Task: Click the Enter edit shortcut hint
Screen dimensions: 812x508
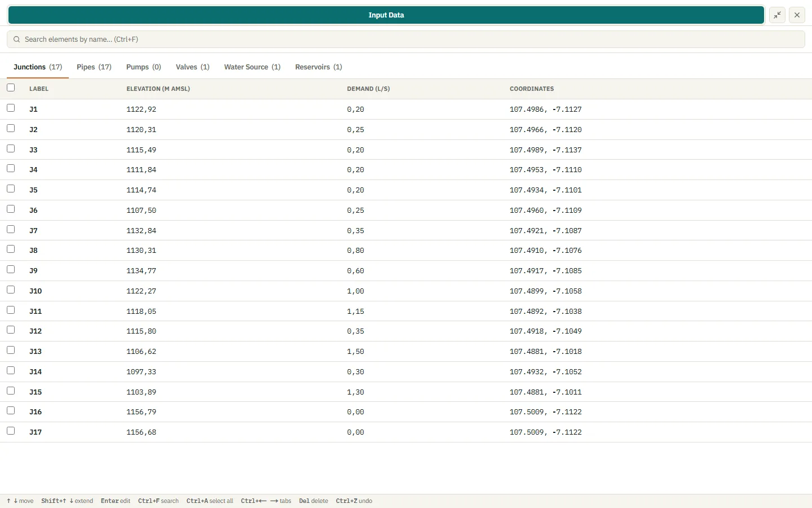Action: 116,501
